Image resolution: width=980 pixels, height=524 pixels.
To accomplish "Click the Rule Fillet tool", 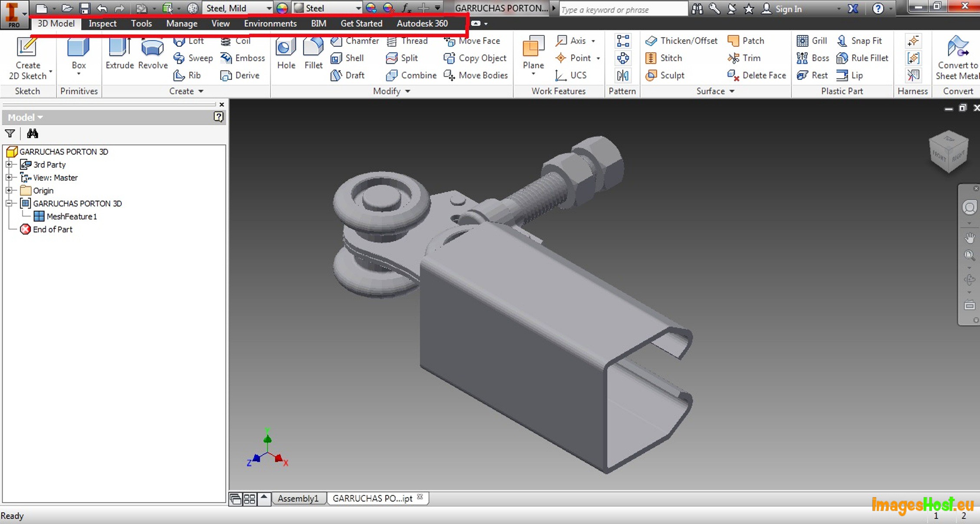I will pyautogui.click(x=862, y=58).
